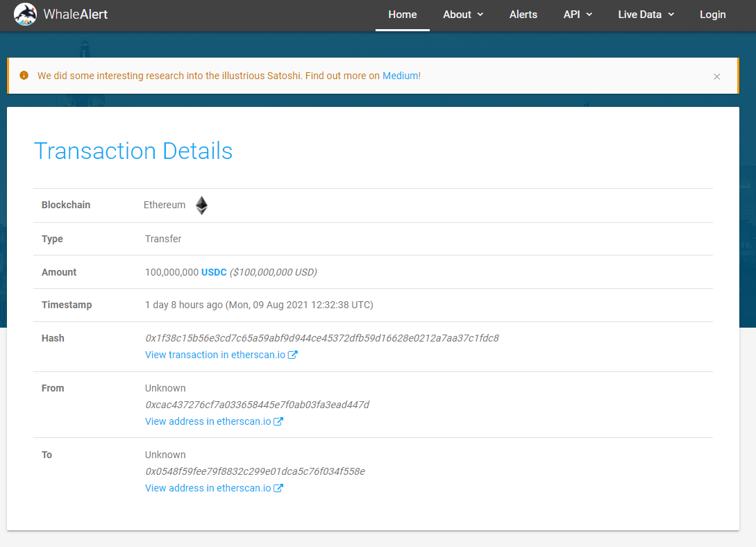Click external link icon after View transaction
The image size is (756, 547).
(293, 355)
